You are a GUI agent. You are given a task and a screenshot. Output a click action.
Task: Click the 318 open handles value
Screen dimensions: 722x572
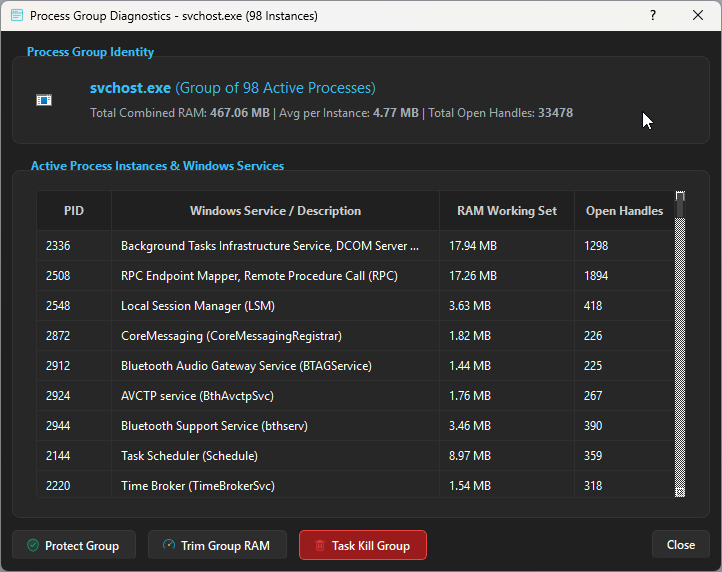coord(593,485)
